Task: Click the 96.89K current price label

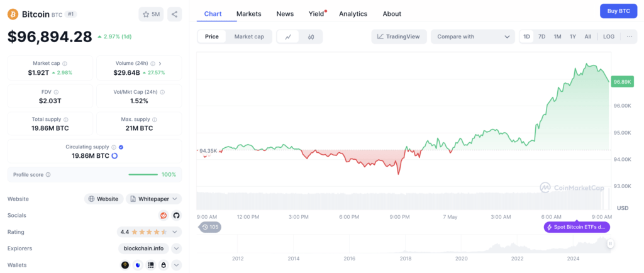Action: (x=622, y=82)
